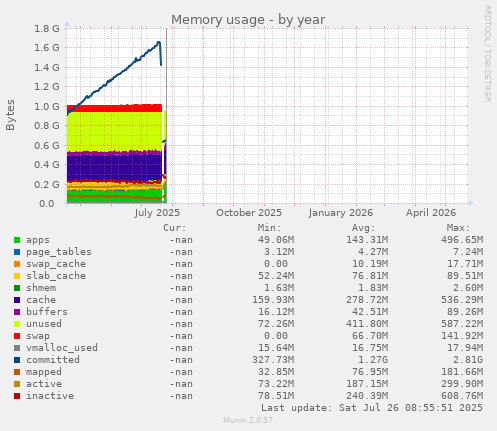Click the slab_cache yellow legend swatch
The width and height of the screenshot is (497, 431).
(17, 276)
